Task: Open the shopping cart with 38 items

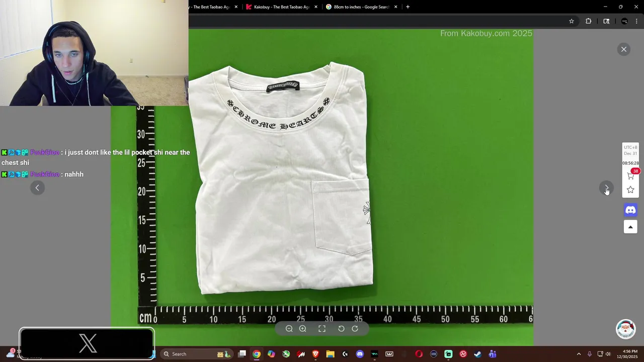Action: pyautogui.click(x=631, y=175)
